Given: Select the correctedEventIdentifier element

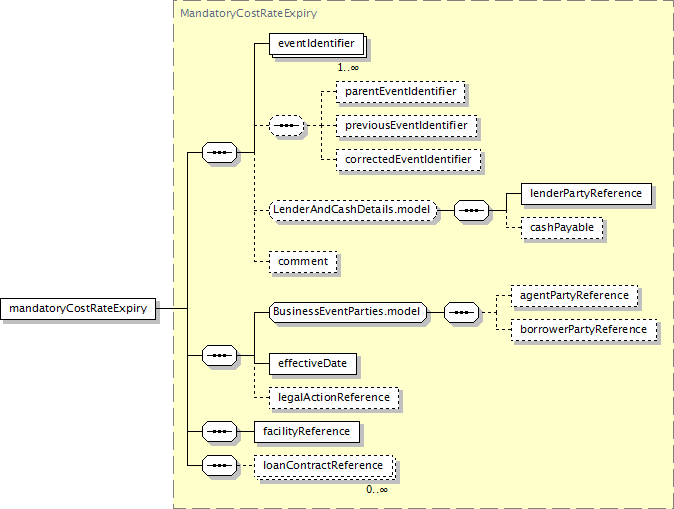Looking at the screenshot, I should pyautogui.click(x=408, y=159).
